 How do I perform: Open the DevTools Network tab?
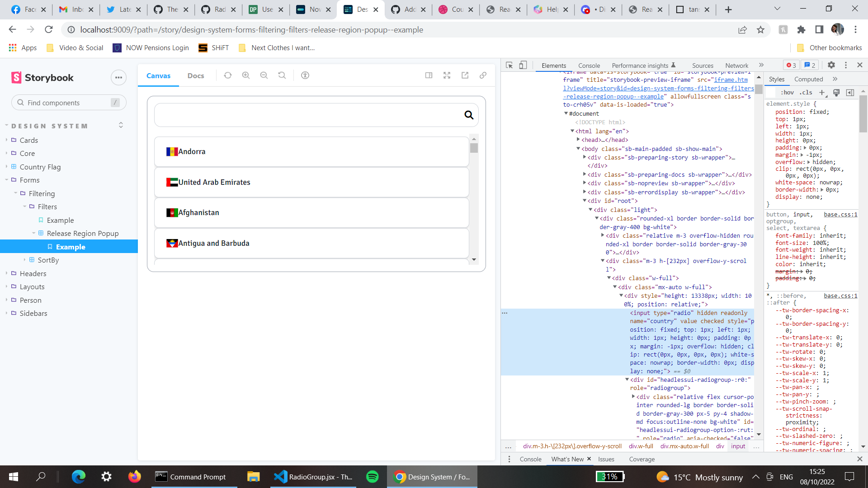click(x=736, y=66)
